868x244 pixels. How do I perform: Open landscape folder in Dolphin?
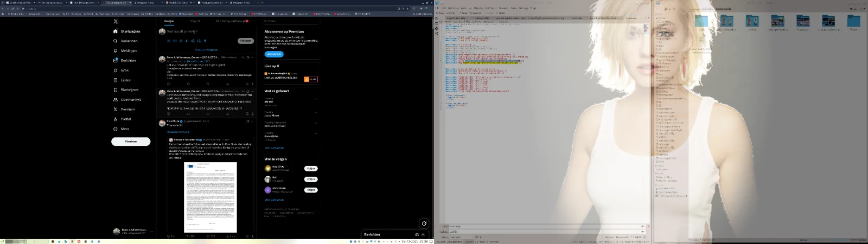803,23
